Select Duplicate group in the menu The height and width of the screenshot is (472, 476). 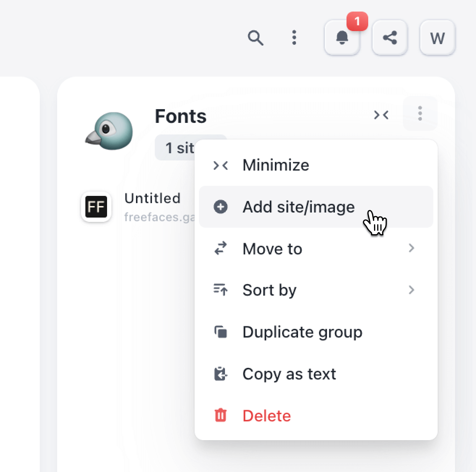point(316,332)
